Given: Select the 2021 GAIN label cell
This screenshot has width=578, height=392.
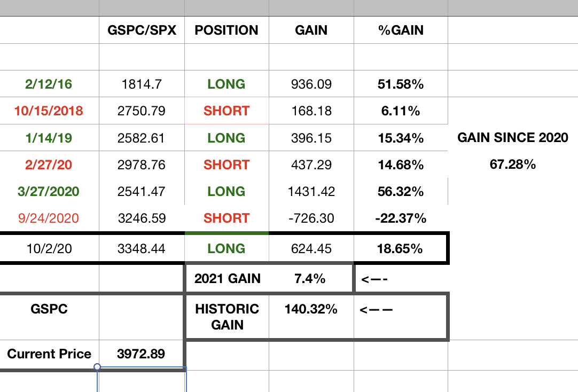Looking at the screenshot, I should click(228, 278).
